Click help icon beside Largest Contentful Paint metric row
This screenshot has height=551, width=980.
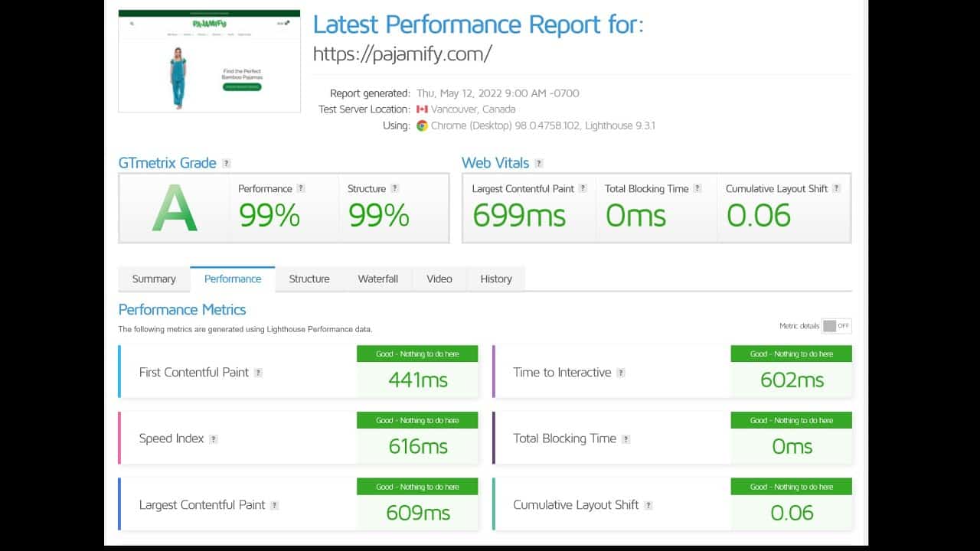point(274,505)
